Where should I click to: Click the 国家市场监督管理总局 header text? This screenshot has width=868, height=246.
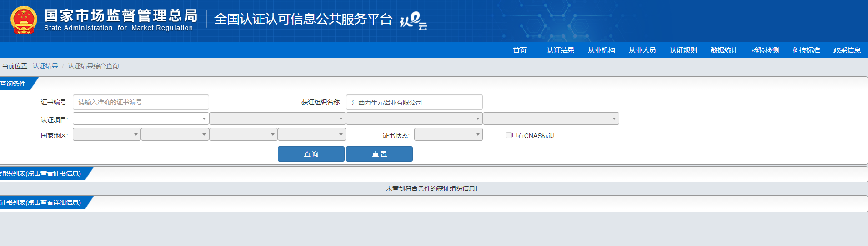(x=121, y=15)
